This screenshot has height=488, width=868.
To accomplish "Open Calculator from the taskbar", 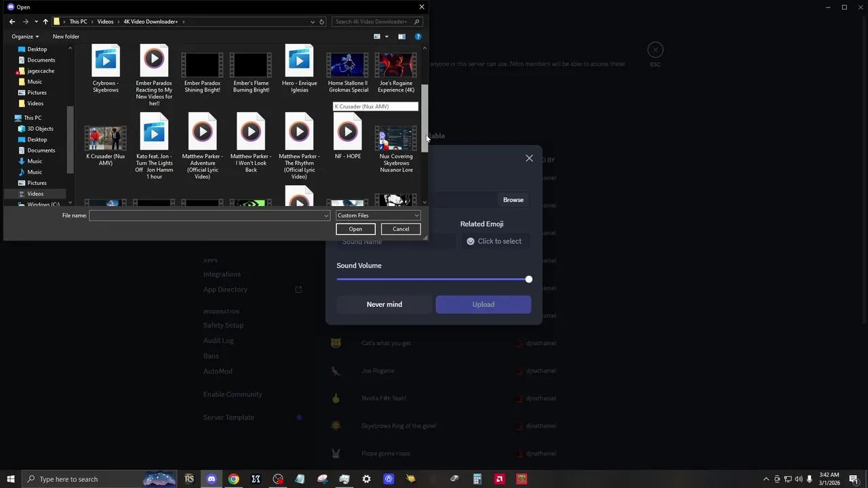I will pyautogui.click(x=477, y=479).
